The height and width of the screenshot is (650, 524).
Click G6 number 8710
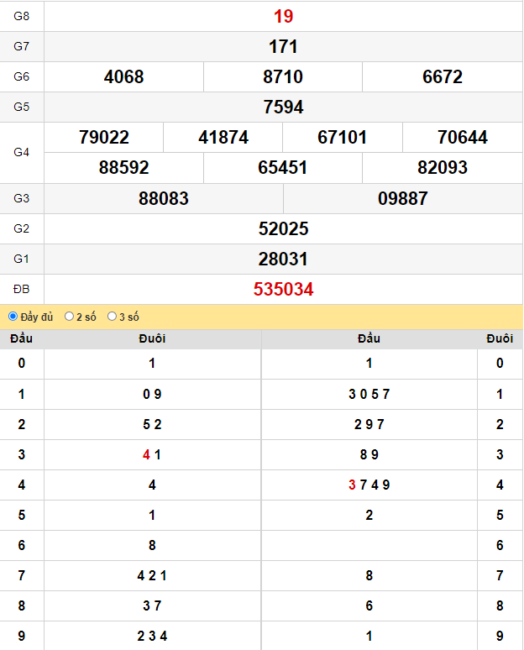tap(283, 77)
